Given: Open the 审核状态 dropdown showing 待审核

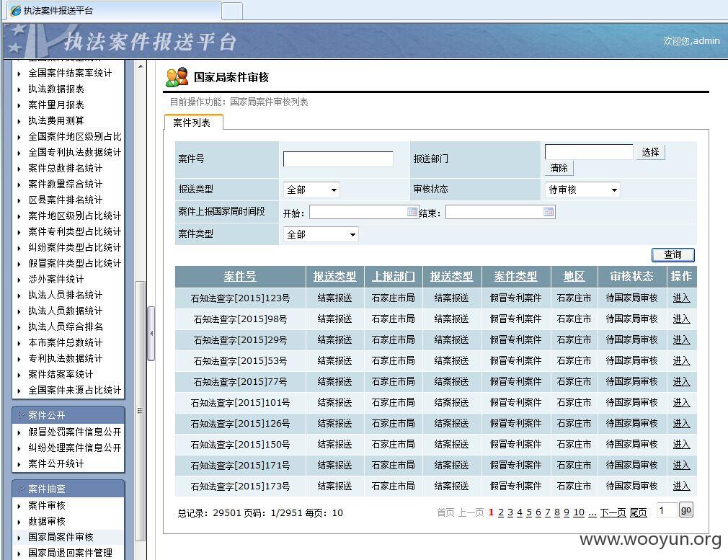Looking at the screenshot, I should coord(582,190).
